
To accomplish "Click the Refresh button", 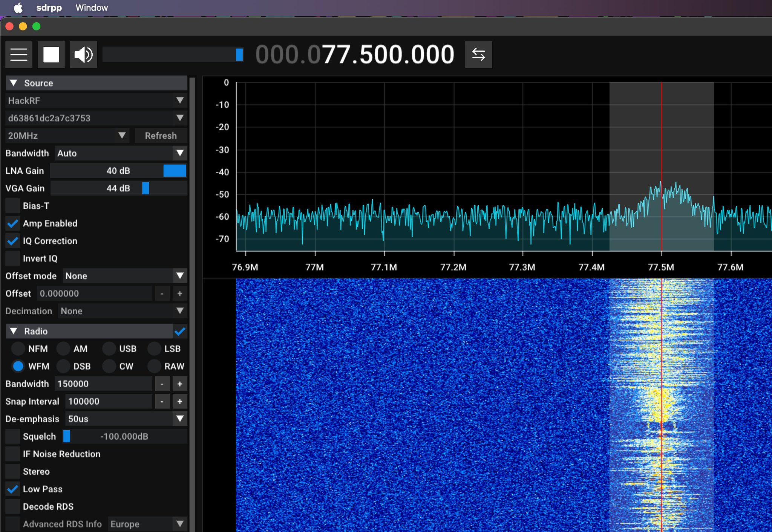I will pos(161,136).
